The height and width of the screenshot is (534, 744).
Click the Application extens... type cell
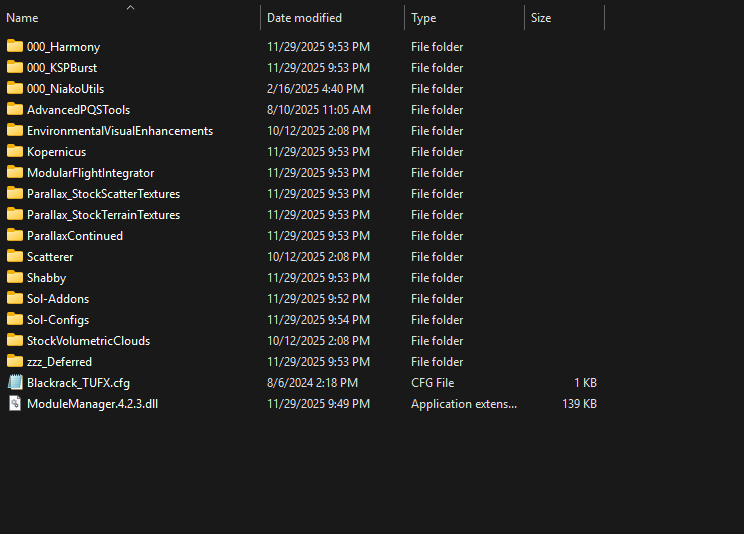464,404
